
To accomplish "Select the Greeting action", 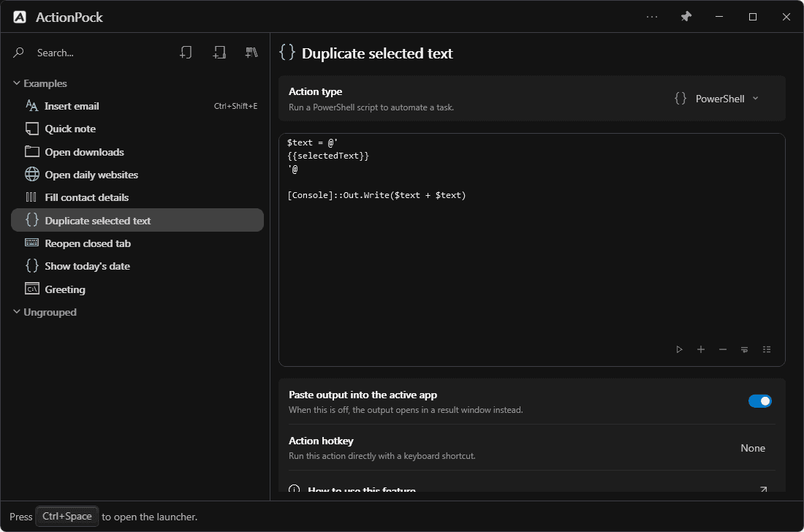I will (x=137, y=289).
